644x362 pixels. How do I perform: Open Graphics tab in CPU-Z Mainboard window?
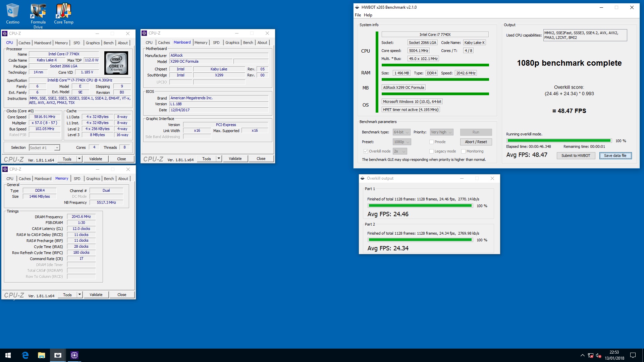point(232,43)
